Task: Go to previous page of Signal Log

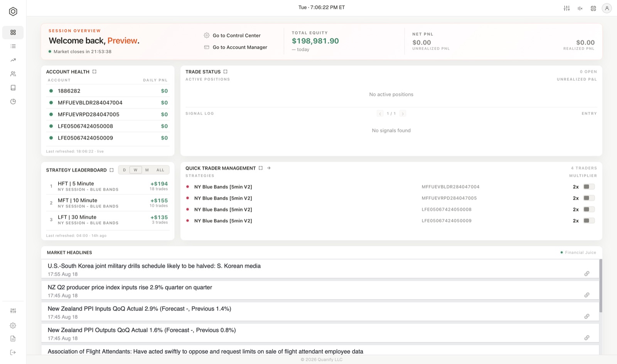Action: (x=380, y=114)
